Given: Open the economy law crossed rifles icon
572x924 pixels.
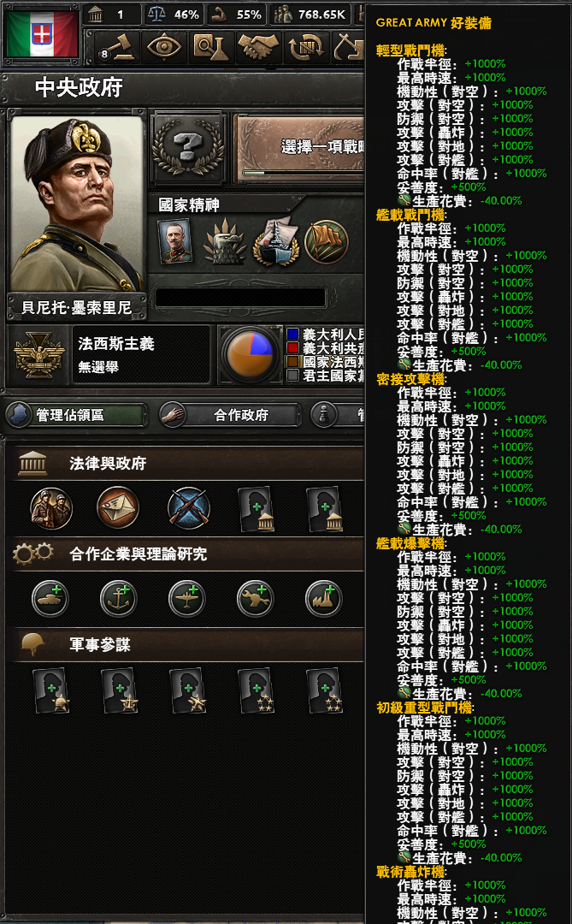Looking at the screenshot, I should pyautogui.click(x=188, y=508).
